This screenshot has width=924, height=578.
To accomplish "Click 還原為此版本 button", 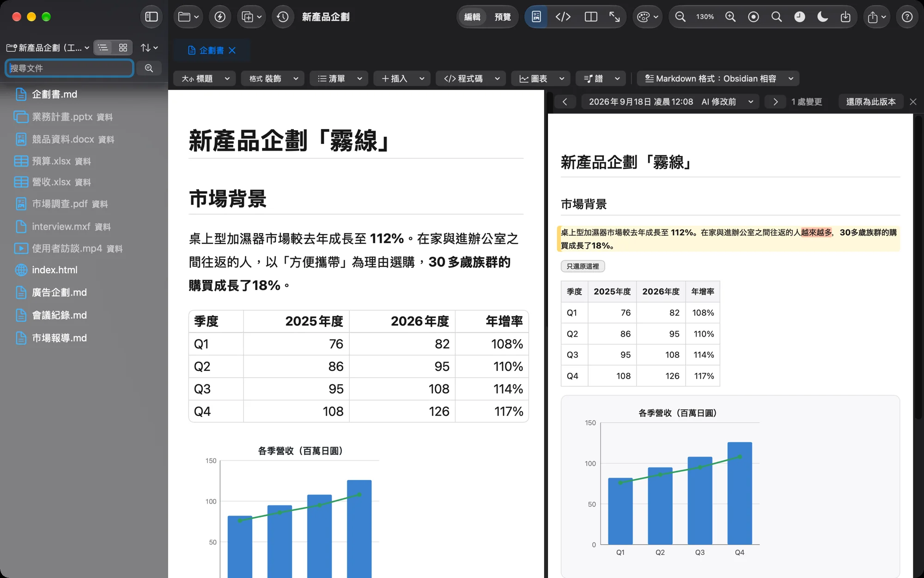I will 870,102.
